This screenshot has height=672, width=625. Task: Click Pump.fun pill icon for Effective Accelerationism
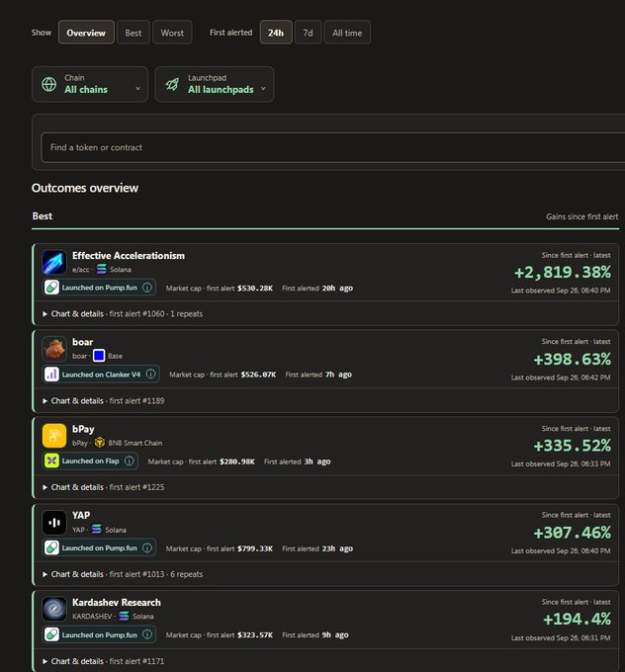(51, 288)
